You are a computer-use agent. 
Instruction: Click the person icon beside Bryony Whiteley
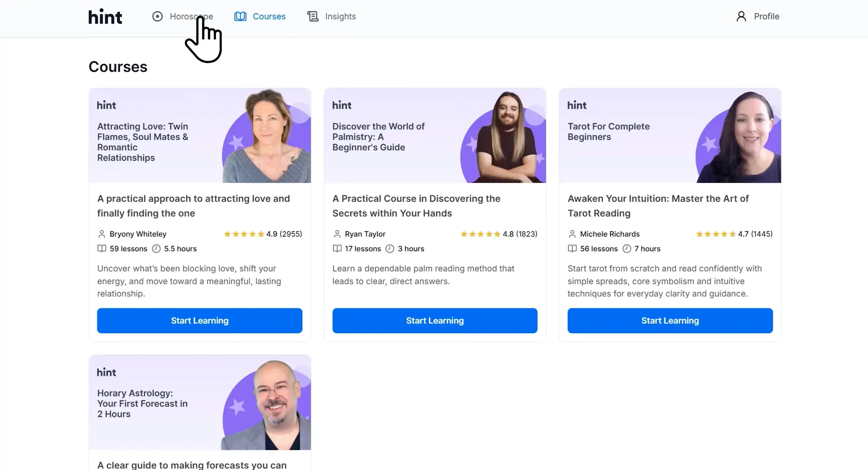tap(101, 234)
